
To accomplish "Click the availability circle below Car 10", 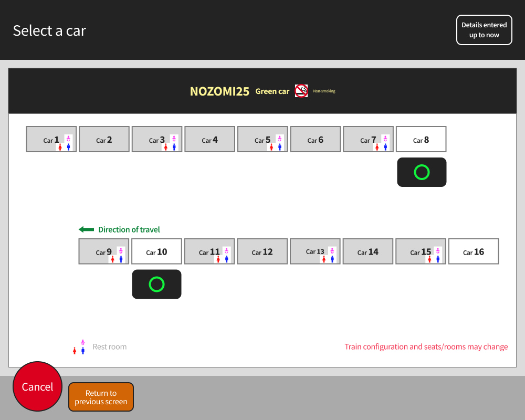I will 156,285.
